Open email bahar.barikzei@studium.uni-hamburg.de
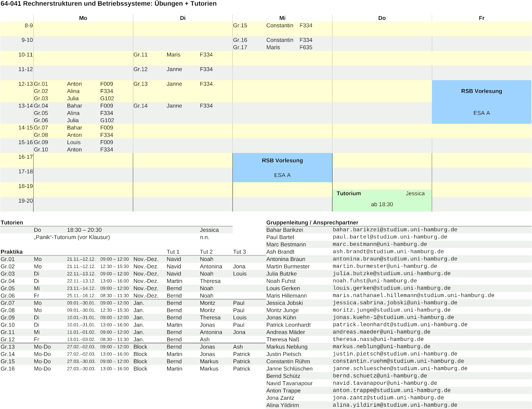 point(395,230)
